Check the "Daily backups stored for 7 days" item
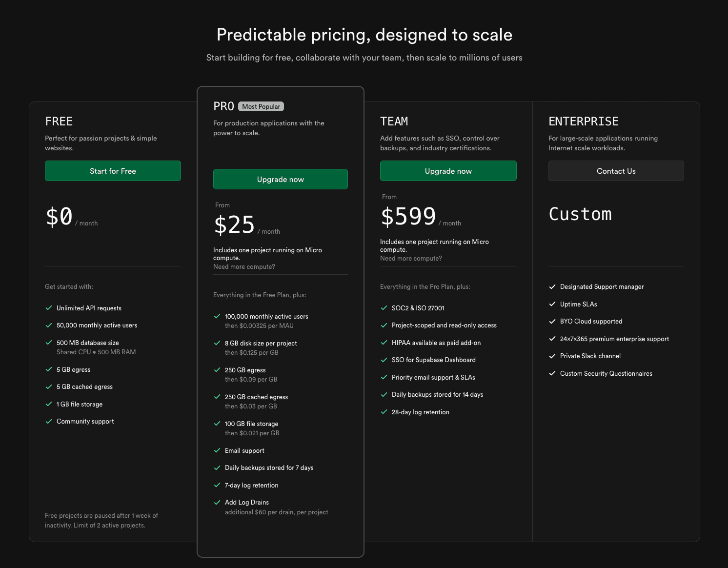The width and height of the screenshot is (728, 568). point(217,467)
